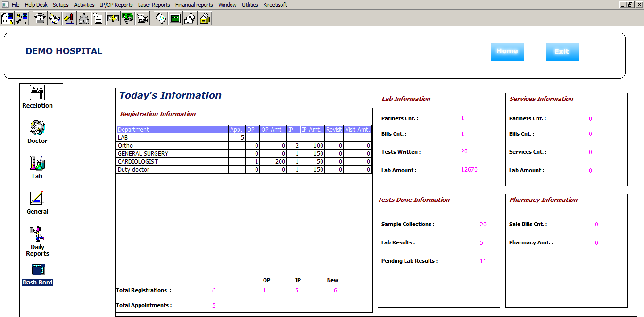Click the log-in toolbar icon labeled IN
The image size is (644, 317).
tap(7, 18)
